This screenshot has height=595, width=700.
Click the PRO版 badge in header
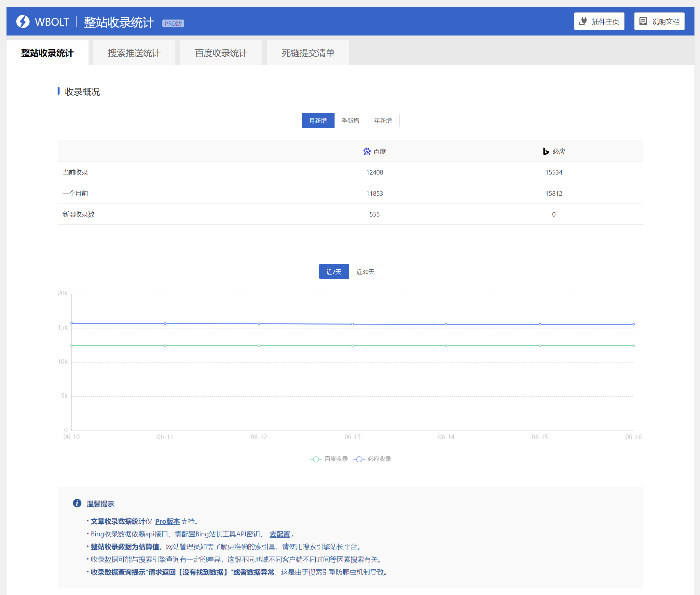pos(173,23)
